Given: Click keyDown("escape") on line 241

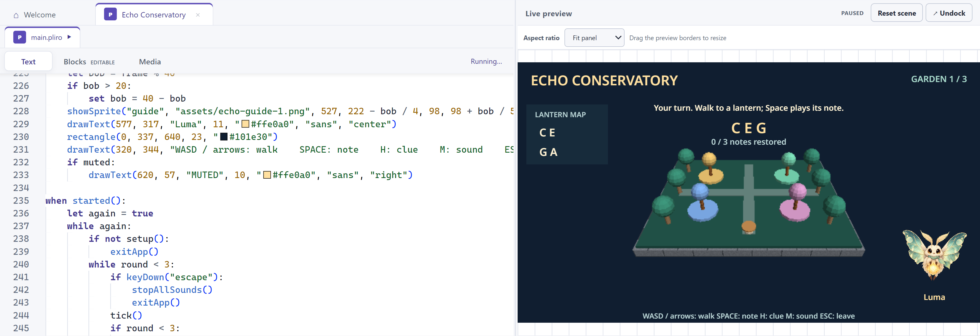Looking at the screenshot, I should pyautogui.click(x=172, y=277).
